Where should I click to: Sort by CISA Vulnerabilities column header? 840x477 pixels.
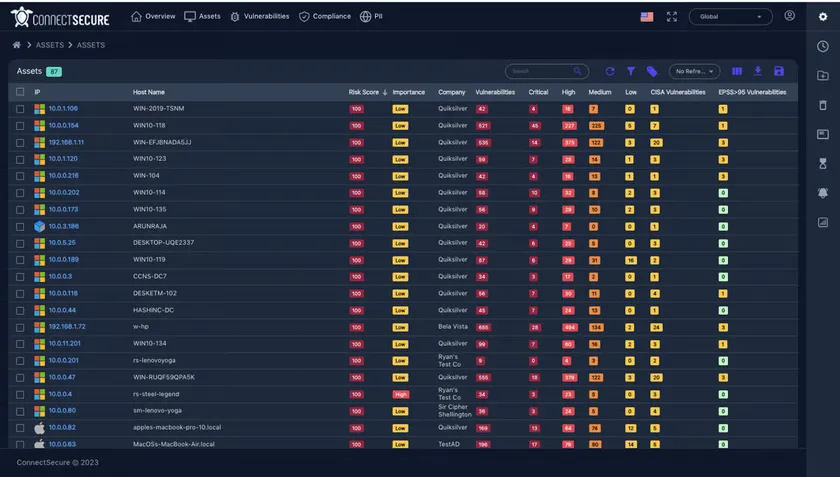pyautogui.click(x=678, y=92)
